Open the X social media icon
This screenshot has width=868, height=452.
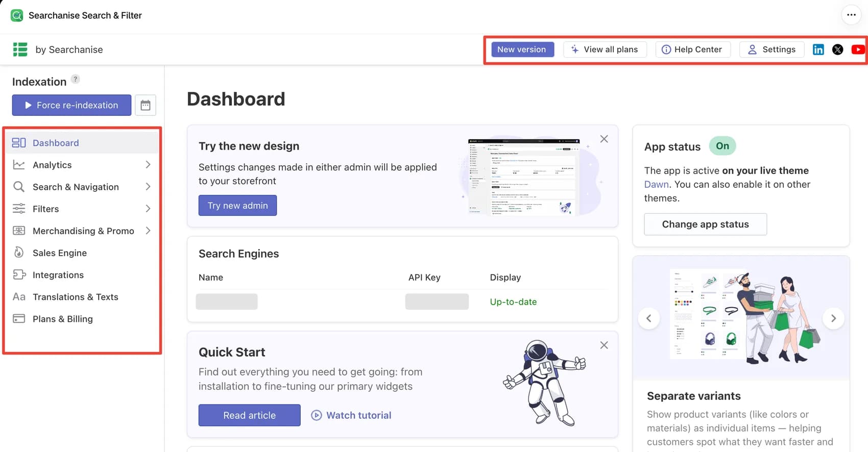837,49
